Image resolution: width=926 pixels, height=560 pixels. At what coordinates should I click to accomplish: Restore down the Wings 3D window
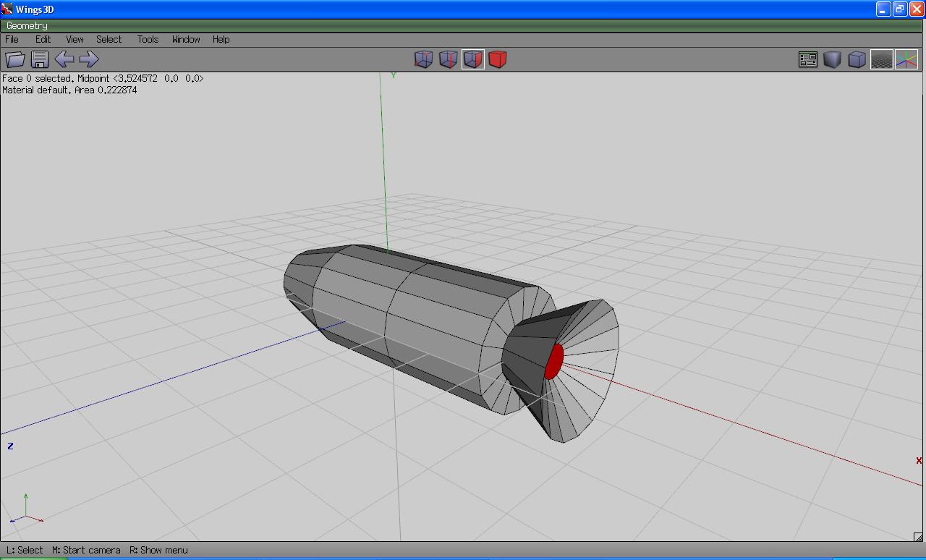coord(900,9)
